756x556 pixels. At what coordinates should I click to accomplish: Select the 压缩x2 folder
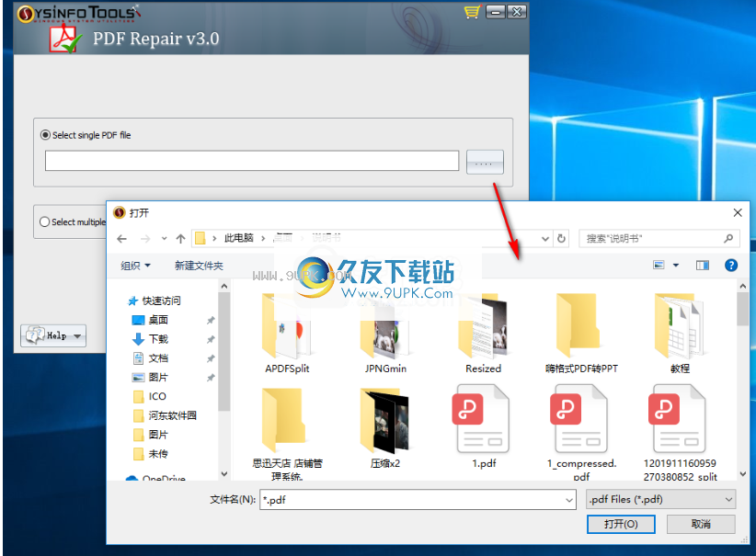click(x=385, y=428)
